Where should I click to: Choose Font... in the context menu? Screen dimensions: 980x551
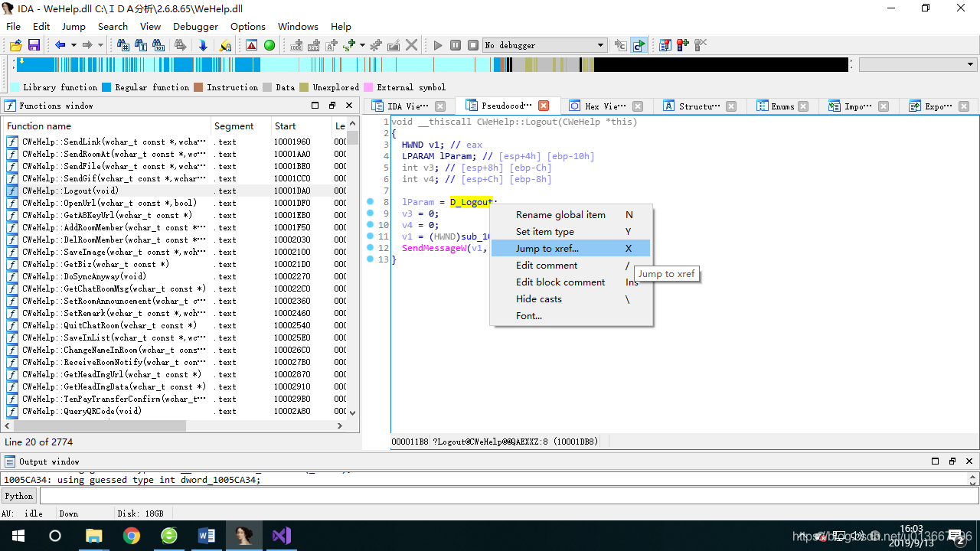[x=570, y=315]
